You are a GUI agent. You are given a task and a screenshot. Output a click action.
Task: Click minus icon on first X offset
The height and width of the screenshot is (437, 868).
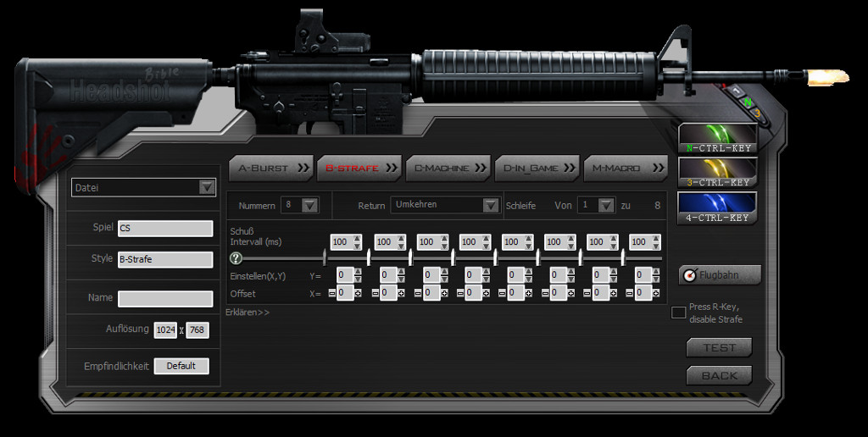point(332,293)
